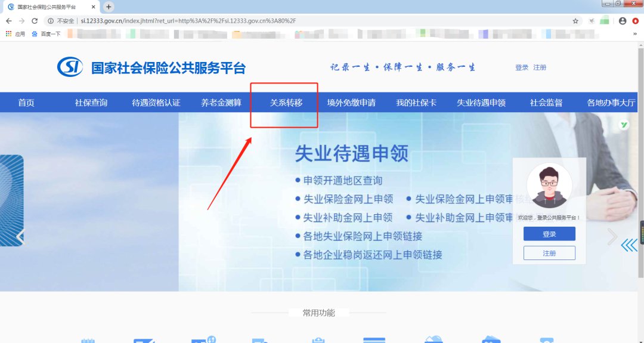Click the red update icon in toolbar
Image resolution: width=644 pixels, height=343 pixels.
[x=636, y=21]
